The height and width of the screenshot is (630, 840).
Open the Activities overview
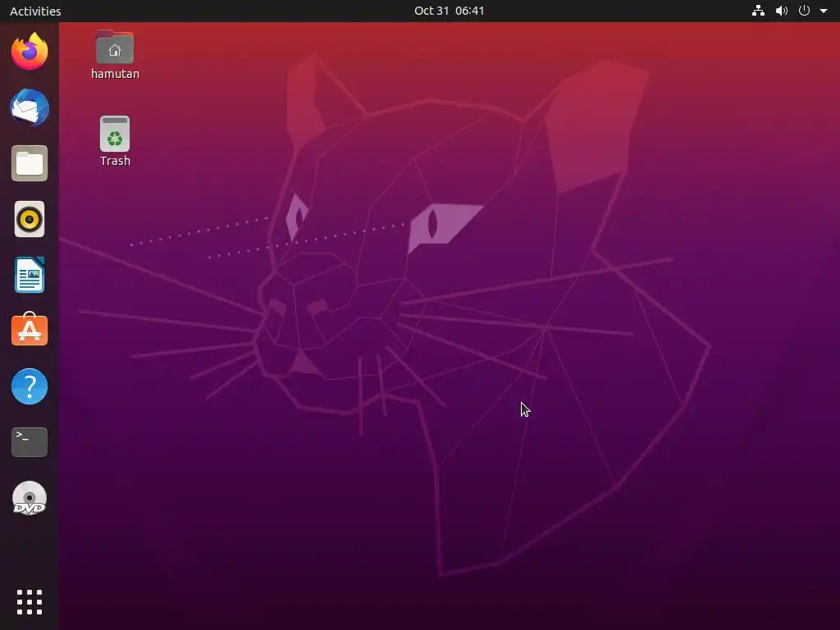[x=35, y=11]
